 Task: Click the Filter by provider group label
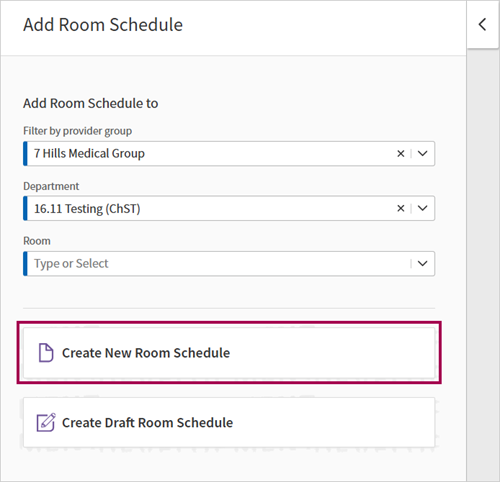pos(77,131)
